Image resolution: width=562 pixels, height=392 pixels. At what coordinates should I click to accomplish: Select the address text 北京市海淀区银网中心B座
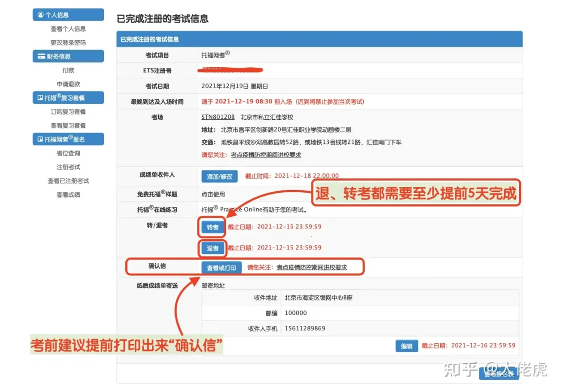(319, 298)
